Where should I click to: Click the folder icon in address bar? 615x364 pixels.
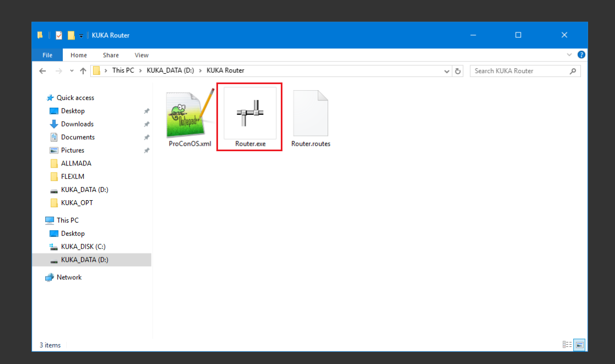pos(96,70)
